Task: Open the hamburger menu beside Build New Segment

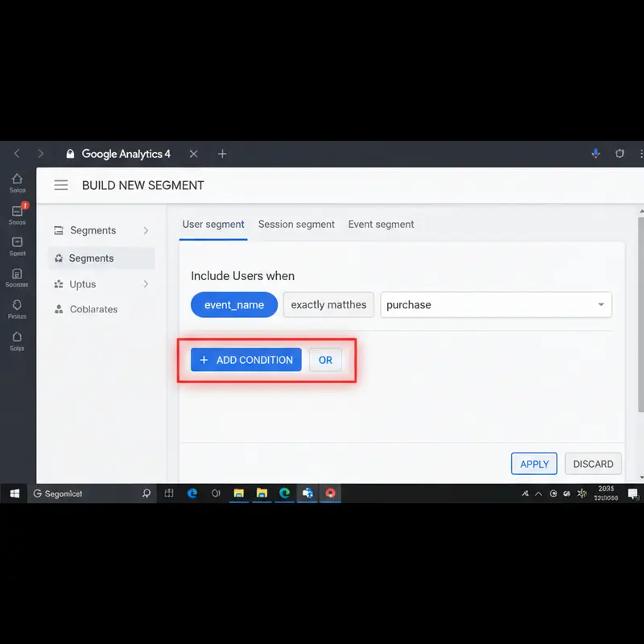Action: pyautogui.click(x=60, y=185)
